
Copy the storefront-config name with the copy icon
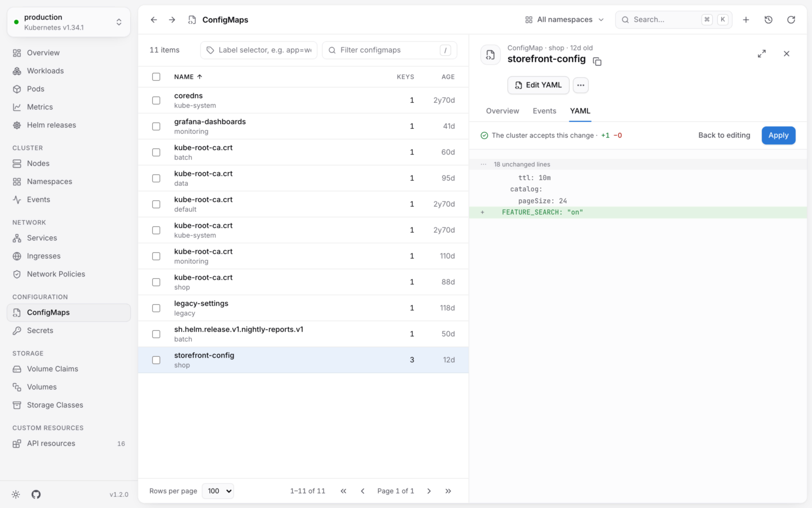(x=597, y=62)
